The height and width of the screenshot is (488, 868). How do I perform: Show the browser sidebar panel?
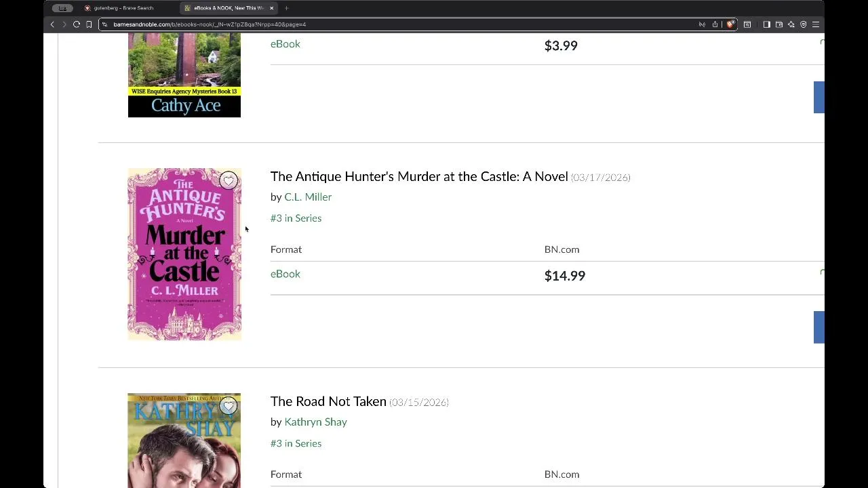pyautogui.click(x=766, y=24)
